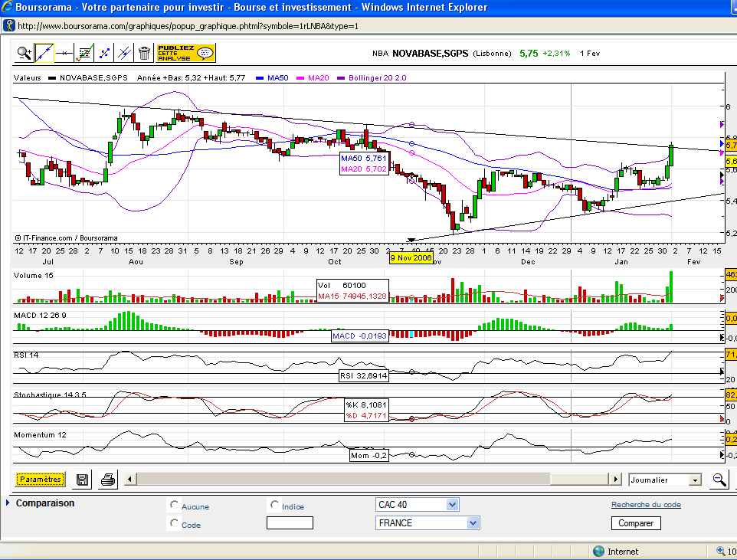Screen dimensions: 737x560
Task: Click the trash can delete icon
Action: tap(144, 53)
